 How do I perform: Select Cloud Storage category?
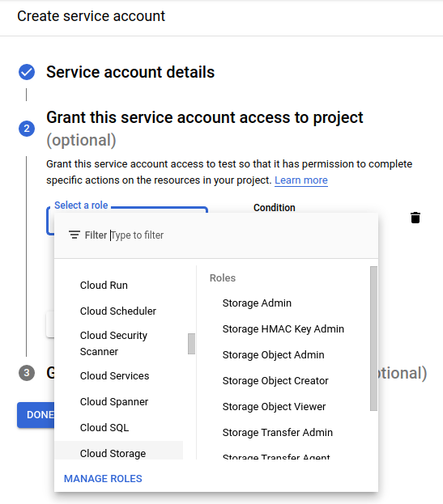(x=119, y=451)
